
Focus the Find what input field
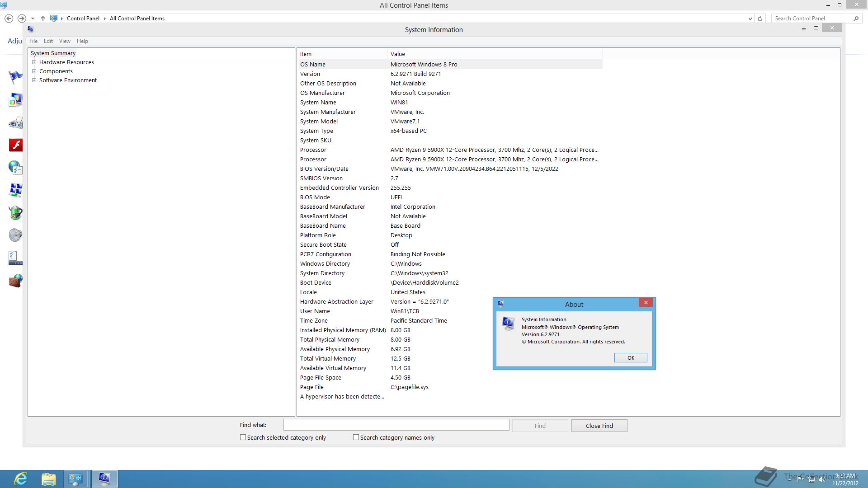point(396,425)
